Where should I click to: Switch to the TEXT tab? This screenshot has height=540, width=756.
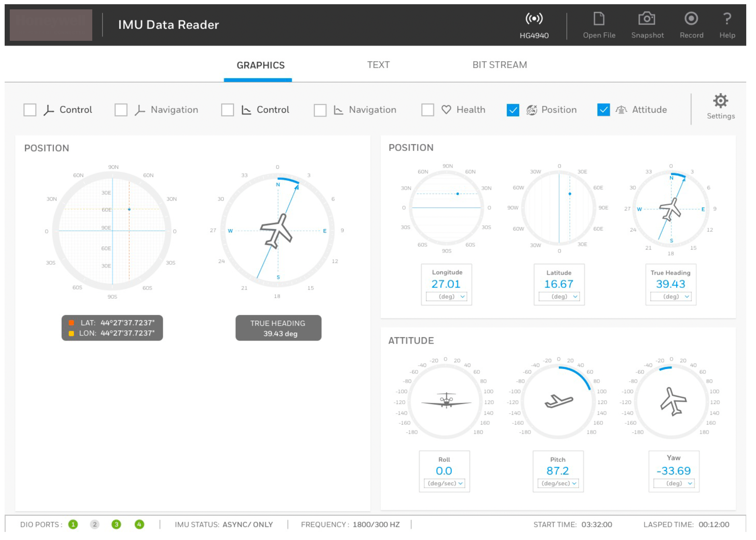pos(378,65)
